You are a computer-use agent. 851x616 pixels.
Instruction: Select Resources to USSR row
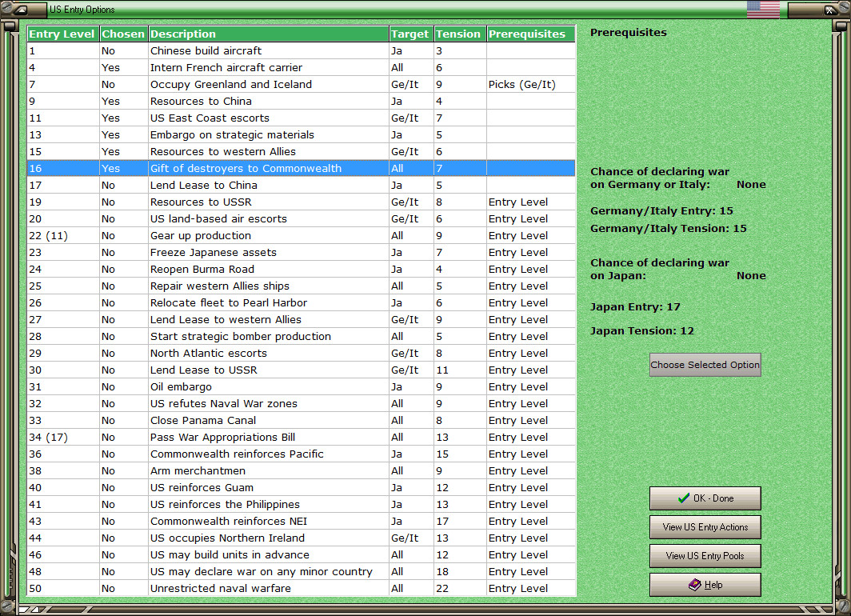pos(302,202)
